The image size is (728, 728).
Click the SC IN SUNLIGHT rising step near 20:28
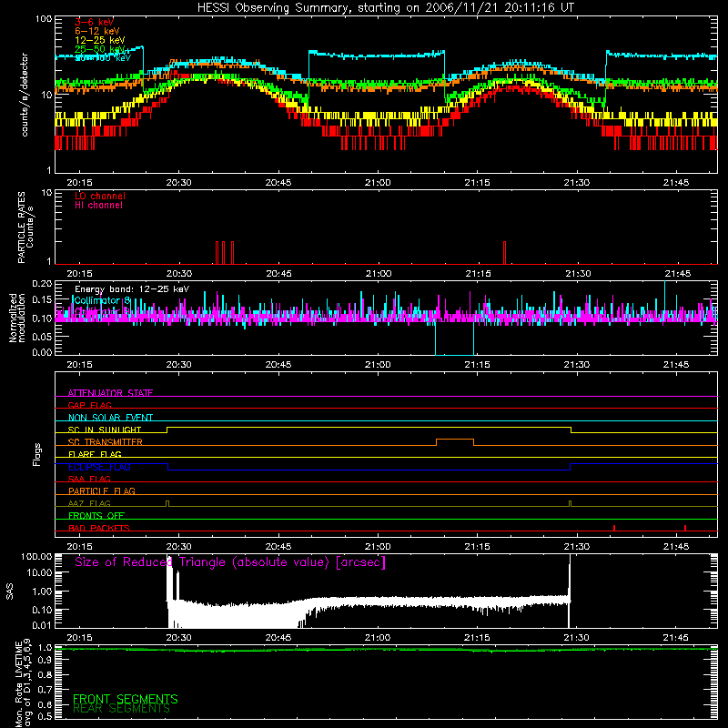[167, 430]
